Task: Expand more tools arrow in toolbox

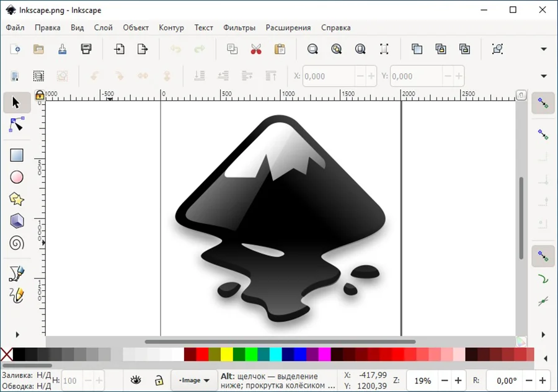Action: click(x=17, y=335)
